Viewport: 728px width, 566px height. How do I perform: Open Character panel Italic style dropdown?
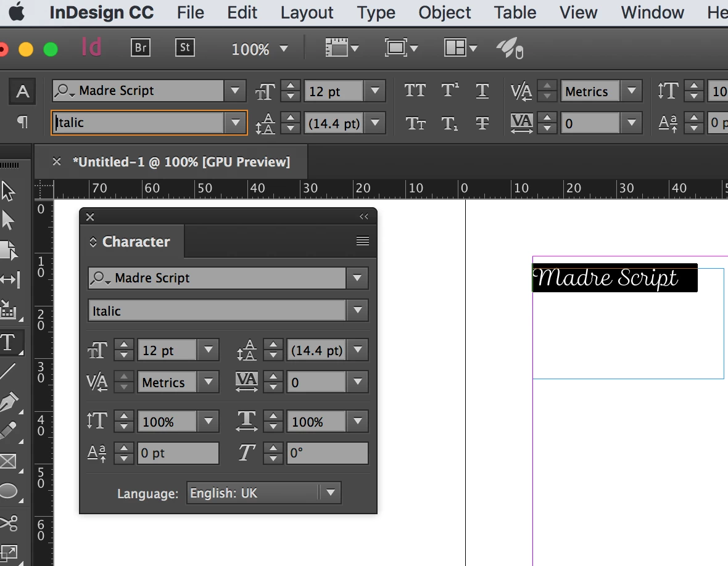point(357,310)
